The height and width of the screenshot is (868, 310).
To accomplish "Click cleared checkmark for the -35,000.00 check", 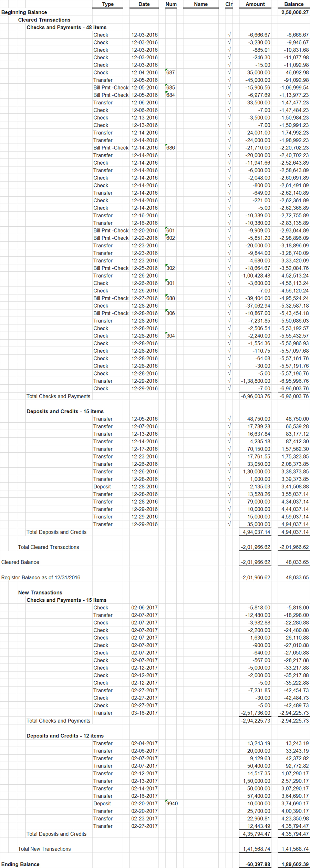I will tap(229, 72).
